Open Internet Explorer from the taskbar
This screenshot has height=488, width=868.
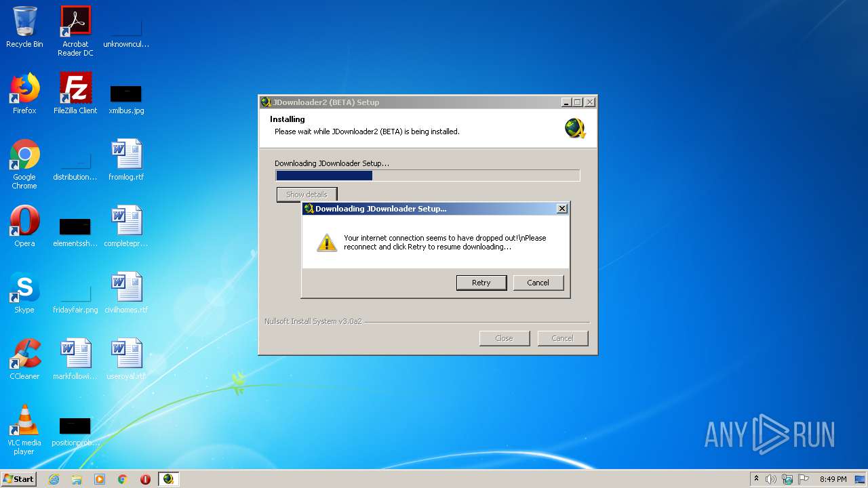click(54, 479)
